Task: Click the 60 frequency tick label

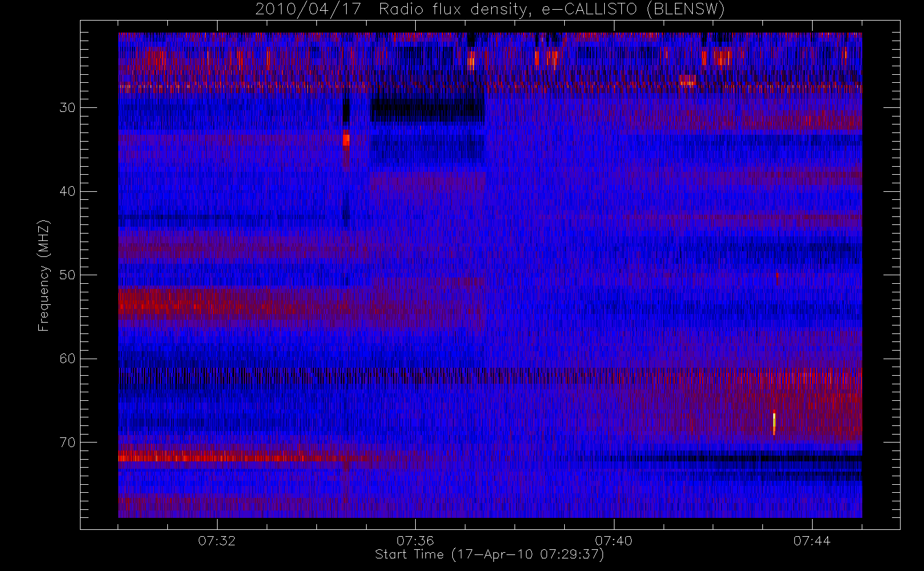Action: point(67,359)
